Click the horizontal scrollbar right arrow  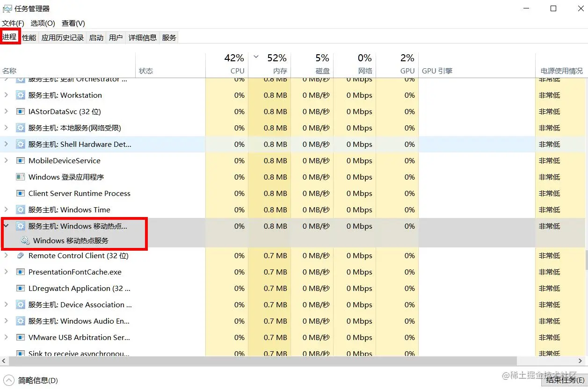(x=580, y=361)
